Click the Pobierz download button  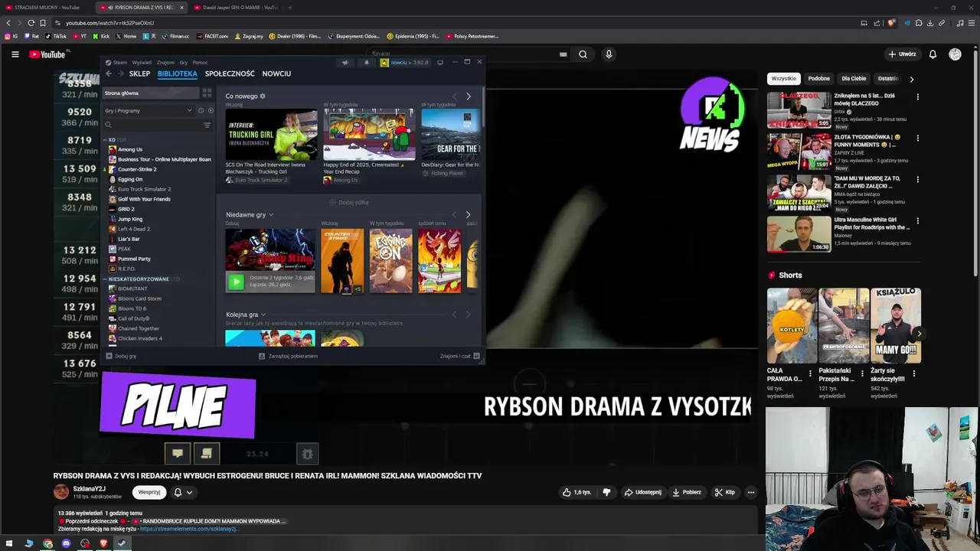pyautogui.click(x=687, y=492)
